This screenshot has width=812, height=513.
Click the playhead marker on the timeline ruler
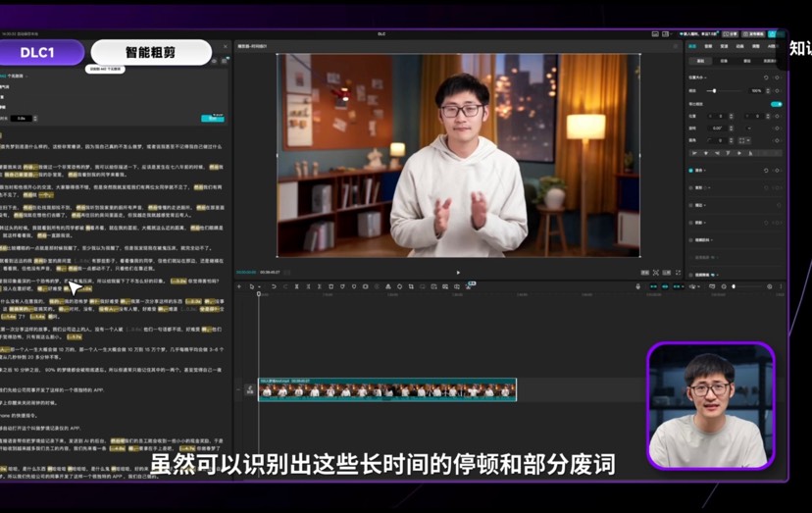coord(259,294)
